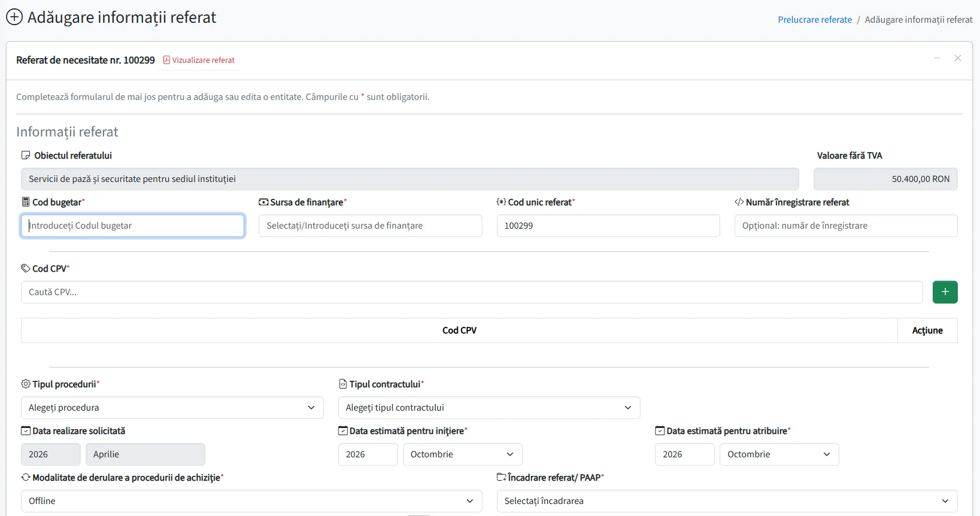Click the Obiectul referatului text field

[410, 179]
